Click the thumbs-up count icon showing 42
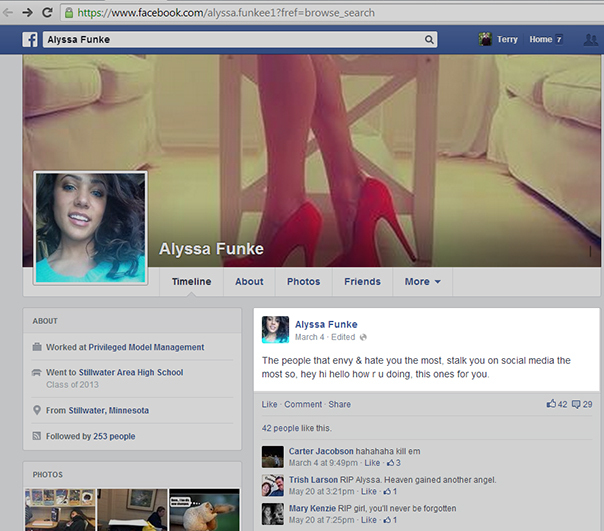The width and height of the screenshot is (604, 531). (551, 404)
